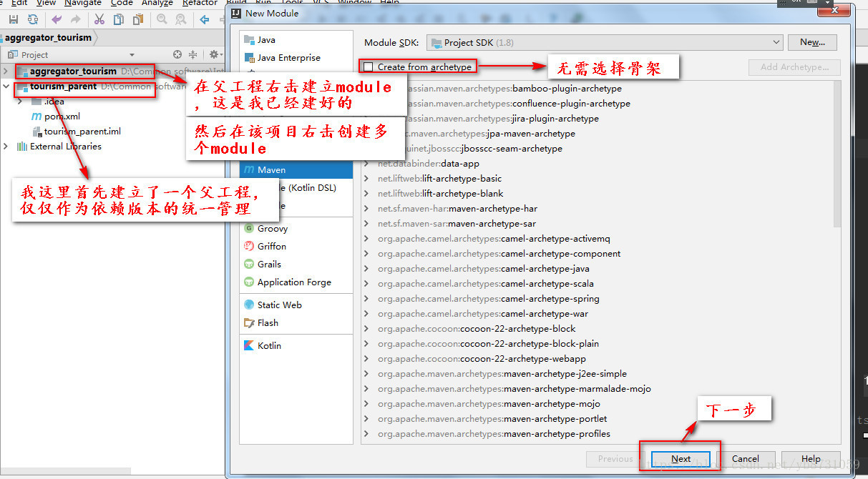Click Help button
Viewport: 868px width, 479px height.
811,459
